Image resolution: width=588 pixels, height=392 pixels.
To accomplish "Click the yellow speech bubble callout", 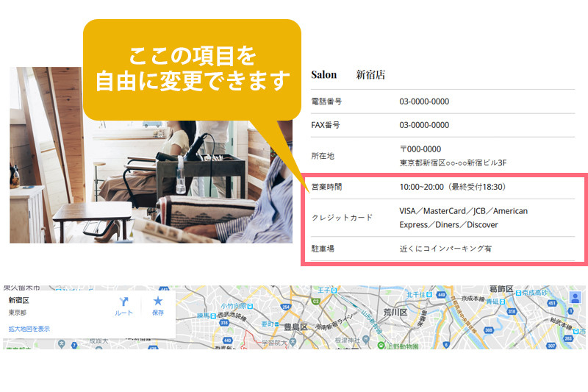I will point(193,68).
